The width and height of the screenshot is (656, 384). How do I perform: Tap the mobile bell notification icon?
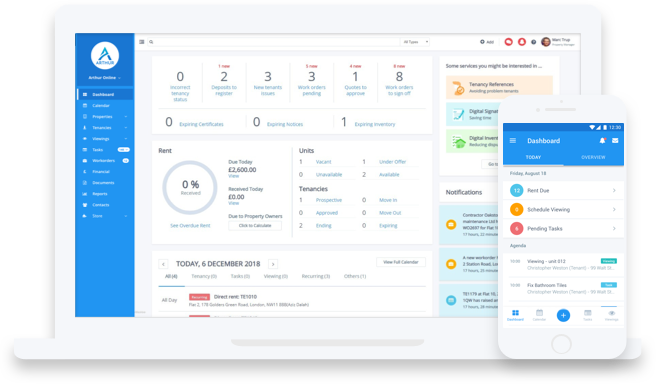tap(602, 141)
